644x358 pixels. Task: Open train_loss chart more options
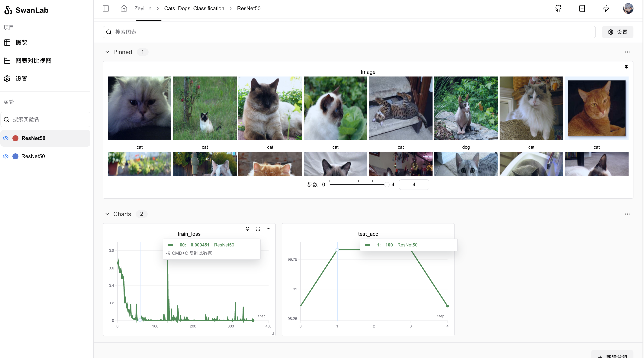click(268, 229)
